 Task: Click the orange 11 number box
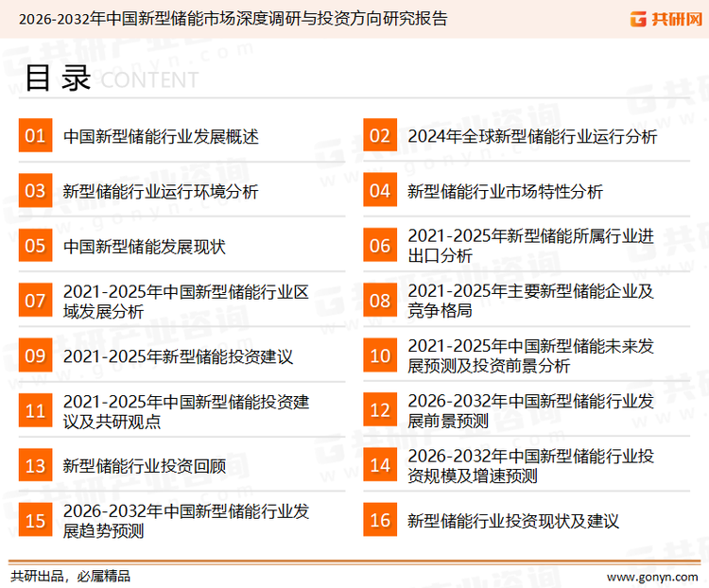[35, 410]
